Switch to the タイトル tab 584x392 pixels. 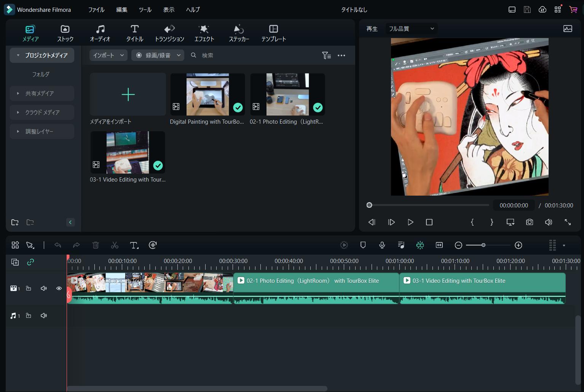(135, 33)
